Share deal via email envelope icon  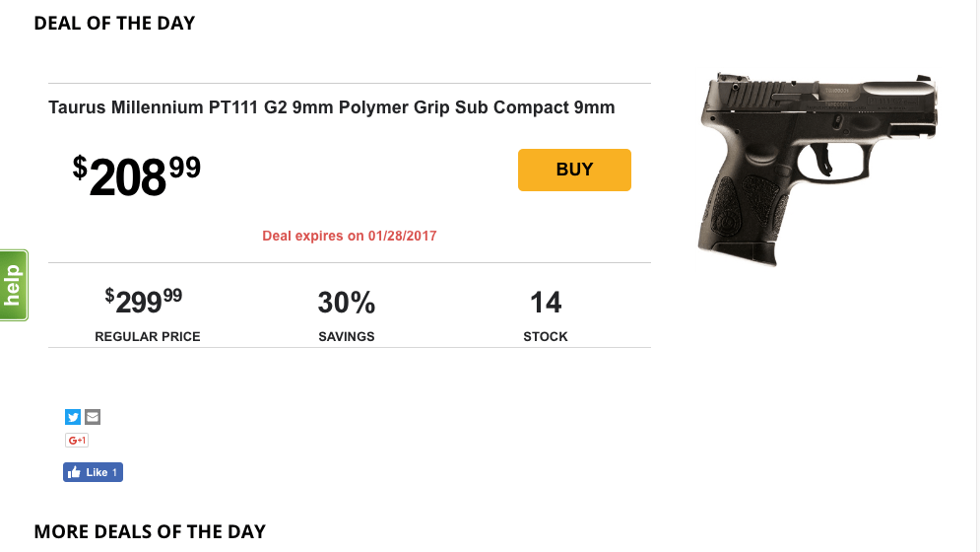click(x=93, y=417)
